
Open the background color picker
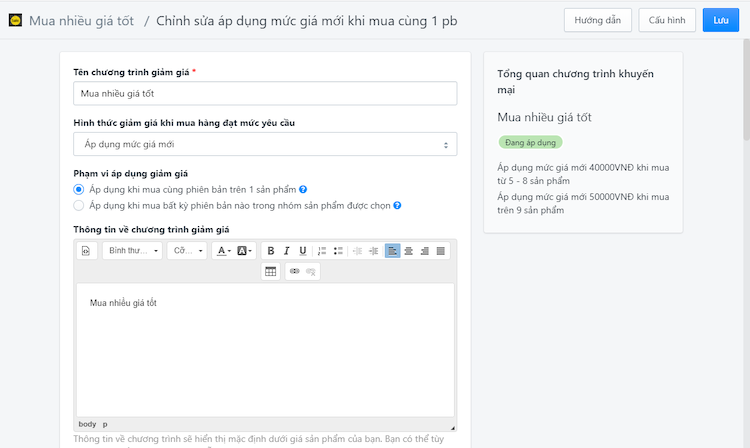[x=244, y=251]
